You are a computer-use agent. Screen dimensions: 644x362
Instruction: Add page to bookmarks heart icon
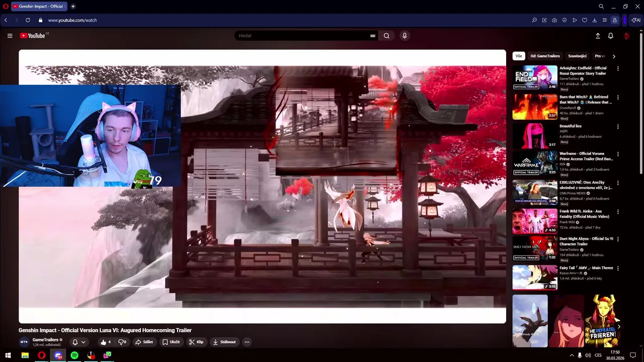(585, 20)
